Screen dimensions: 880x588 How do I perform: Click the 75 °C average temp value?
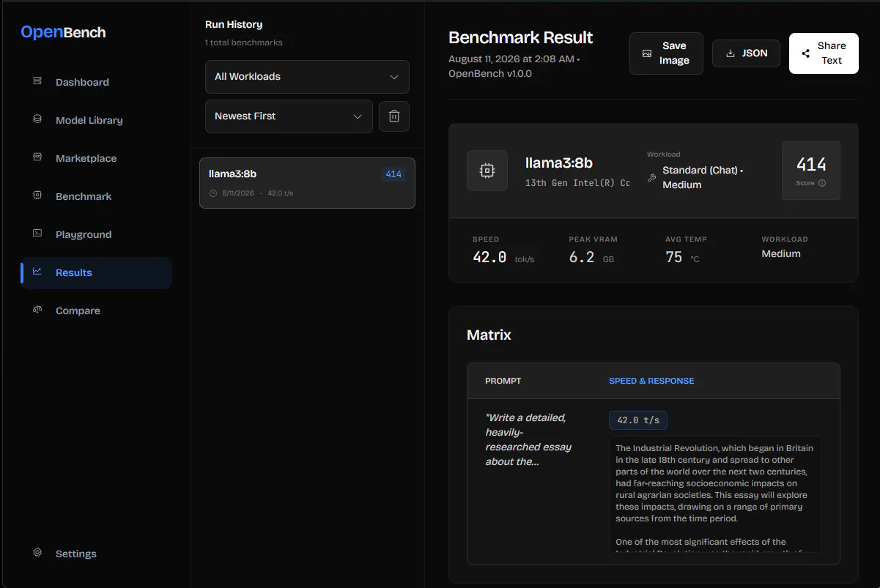point(682,257)
